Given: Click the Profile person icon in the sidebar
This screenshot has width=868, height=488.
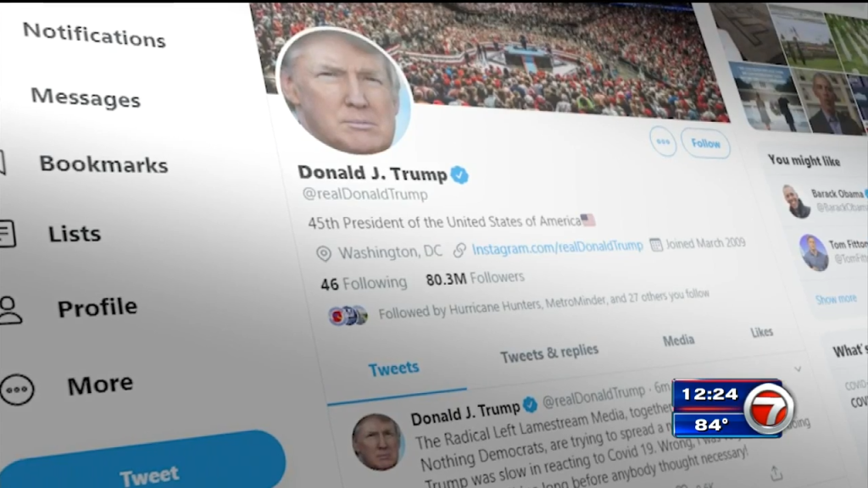Looking at the screenshot, I should point(10,310).
